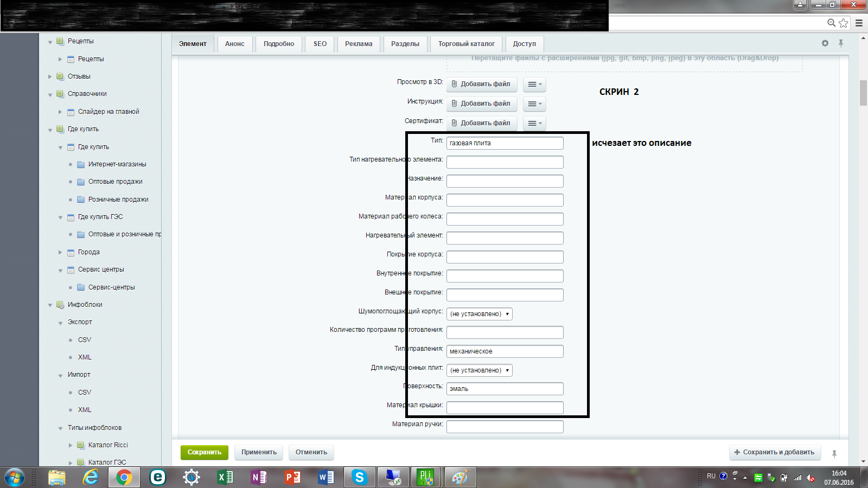Click the vertical scrollbar thumb
This screenshot has width=868, height=488.
863,93
